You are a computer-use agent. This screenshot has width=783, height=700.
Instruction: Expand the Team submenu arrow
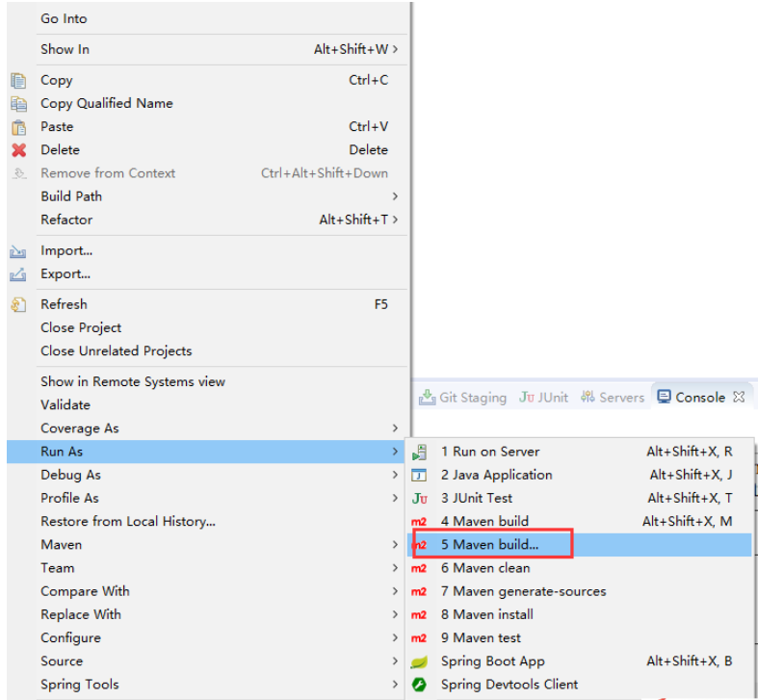396,568
